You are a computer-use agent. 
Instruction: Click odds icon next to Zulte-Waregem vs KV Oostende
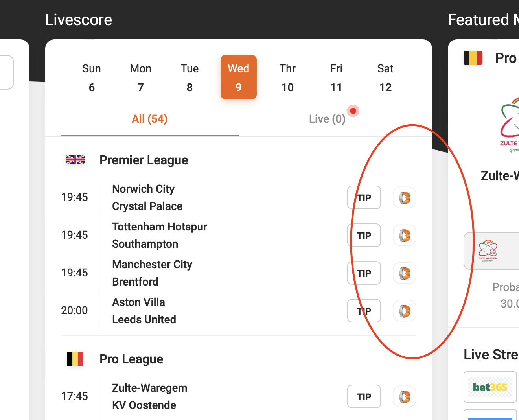click(x=405, y=396)
